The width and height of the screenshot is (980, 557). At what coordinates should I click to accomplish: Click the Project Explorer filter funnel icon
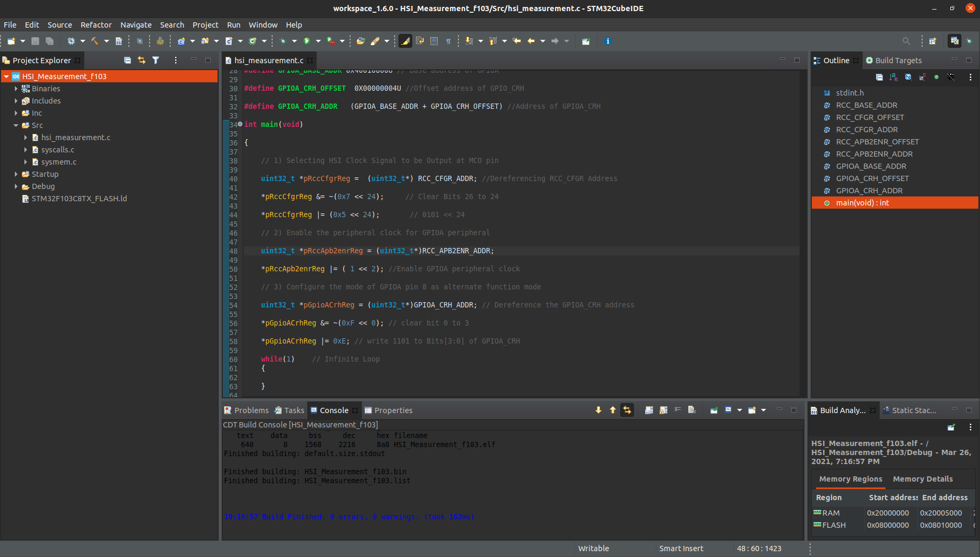[x=155, y=60]
